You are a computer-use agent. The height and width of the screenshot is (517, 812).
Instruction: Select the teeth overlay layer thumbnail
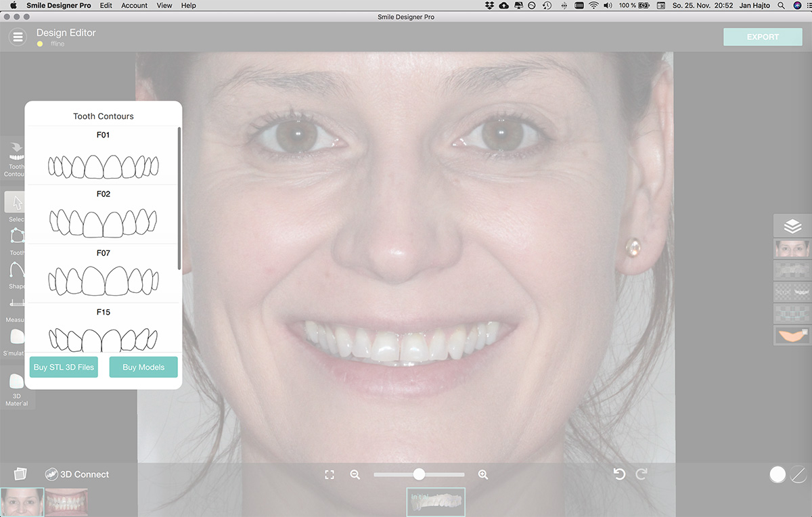tap(792, 292)
